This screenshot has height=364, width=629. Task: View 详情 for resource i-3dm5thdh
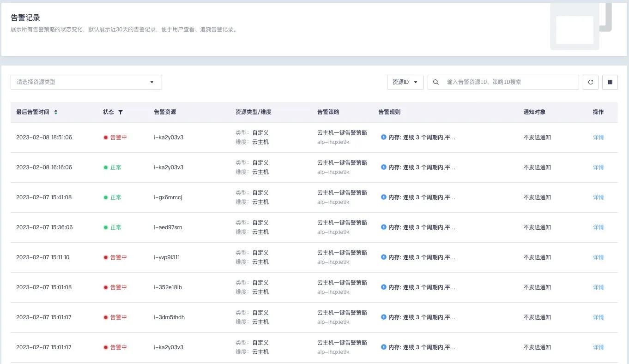[598, 317]
